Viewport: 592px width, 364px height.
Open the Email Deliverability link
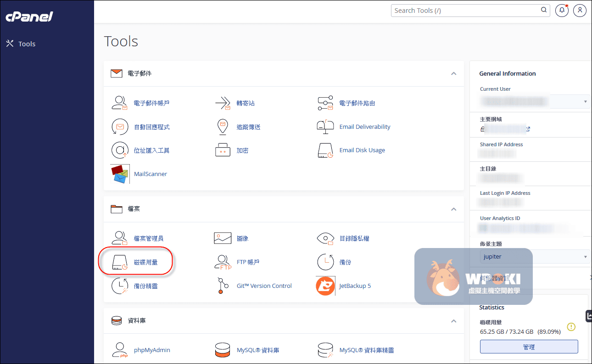point(364,127)
